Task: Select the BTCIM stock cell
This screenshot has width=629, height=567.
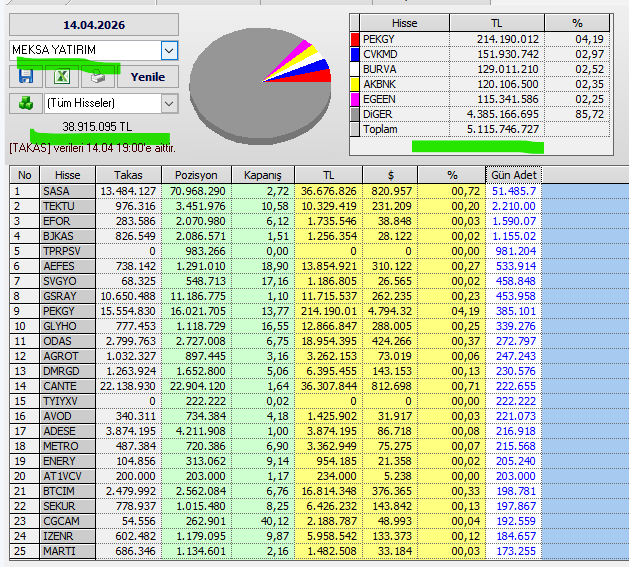Action: (x=67, y=491)
